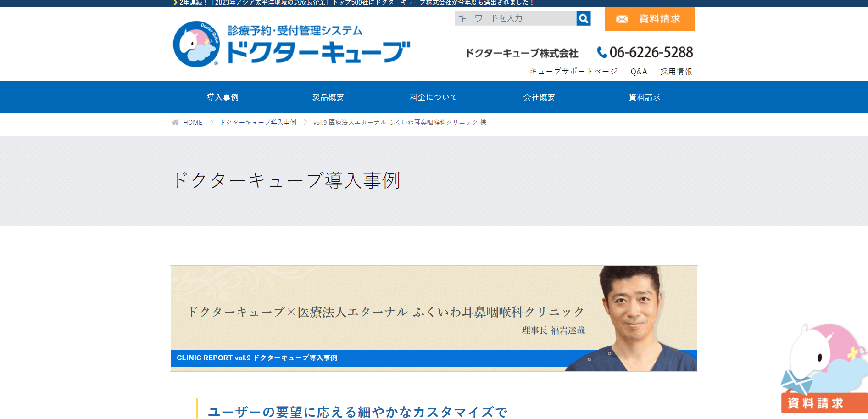Open the 導入事例 navigation menu
Viewport: 868px width, 419px height.
click(223, 97)
